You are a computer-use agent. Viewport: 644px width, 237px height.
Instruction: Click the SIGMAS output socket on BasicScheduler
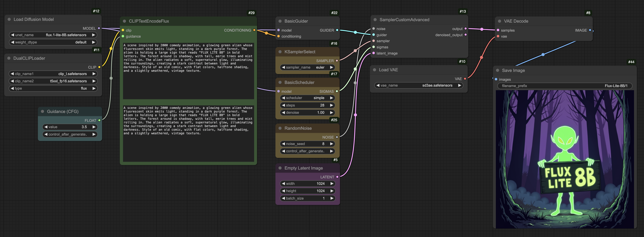click(337, 91)
